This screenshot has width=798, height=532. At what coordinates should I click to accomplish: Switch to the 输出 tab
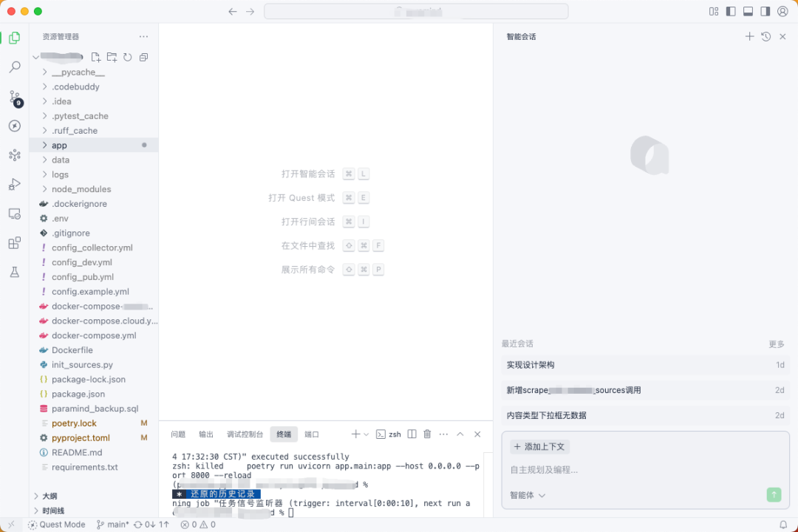(206, 434)
